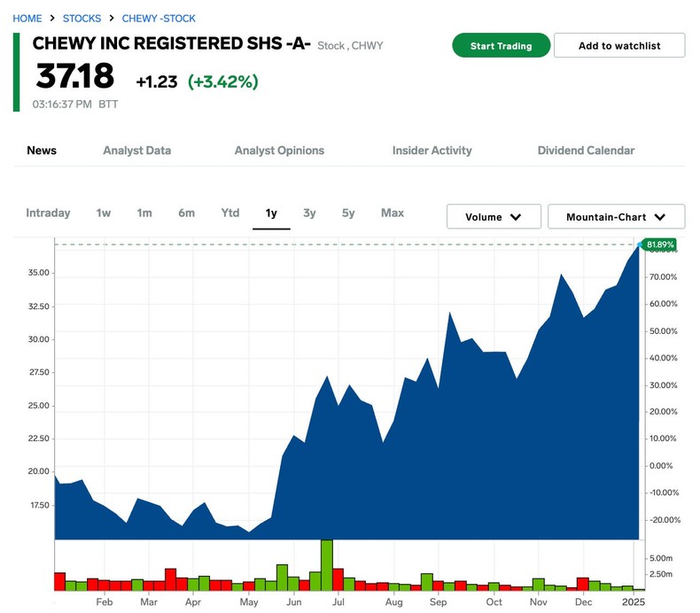
Task: Open the STOCKS breadcrumb link
Action: tap(82, 18)
